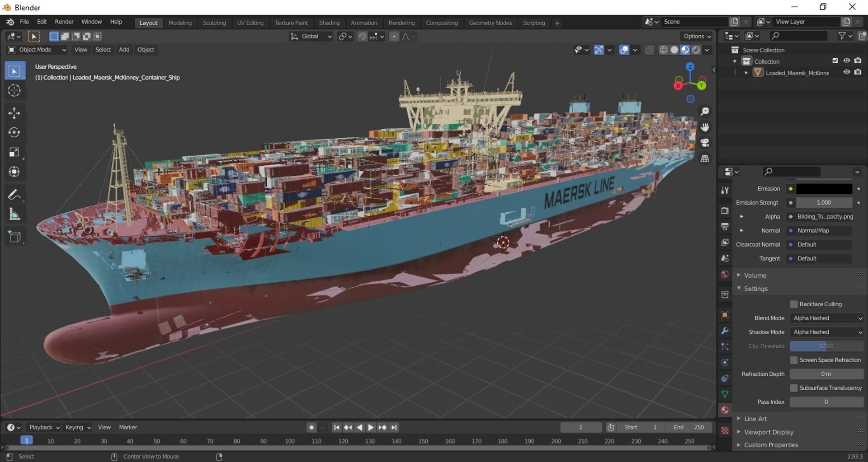Open the Shadow Mode Alpha Hashed dropdown
This screenshot has height=462, width=868.
[827, 332]
